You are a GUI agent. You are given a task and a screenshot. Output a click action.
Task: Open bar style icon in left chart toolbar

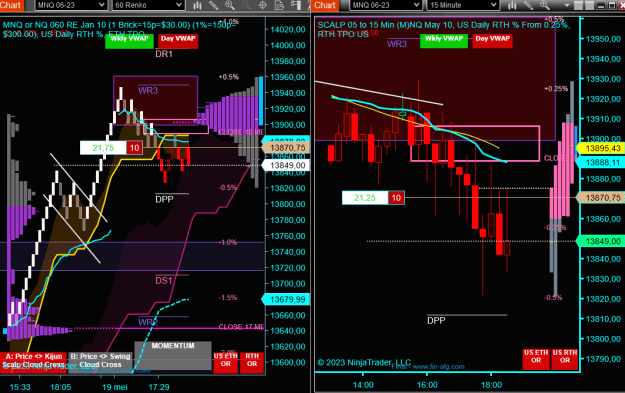[x=197, y=5]
